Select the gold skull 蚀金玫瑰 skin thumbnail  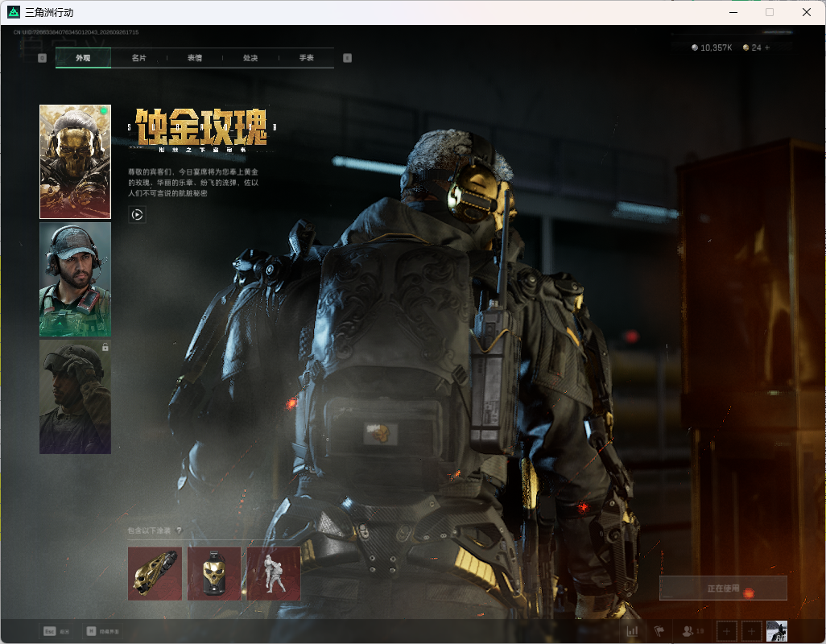(x=76, y=162)
